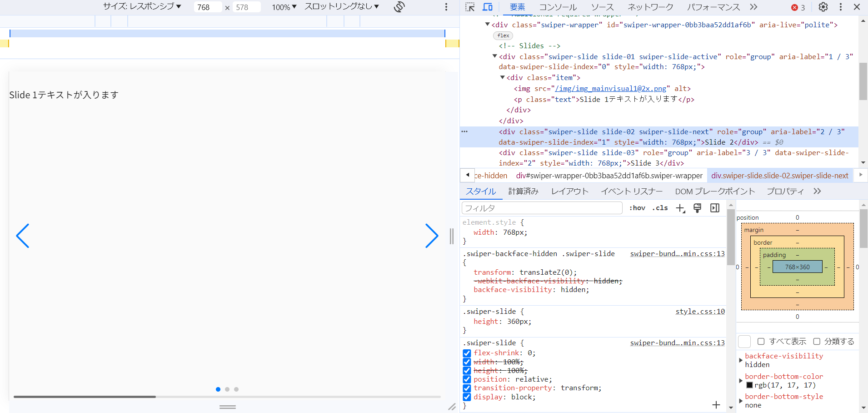Switch to the コンソール tab
The width and height of the screenshot is (868, 413).
point(558,7)
